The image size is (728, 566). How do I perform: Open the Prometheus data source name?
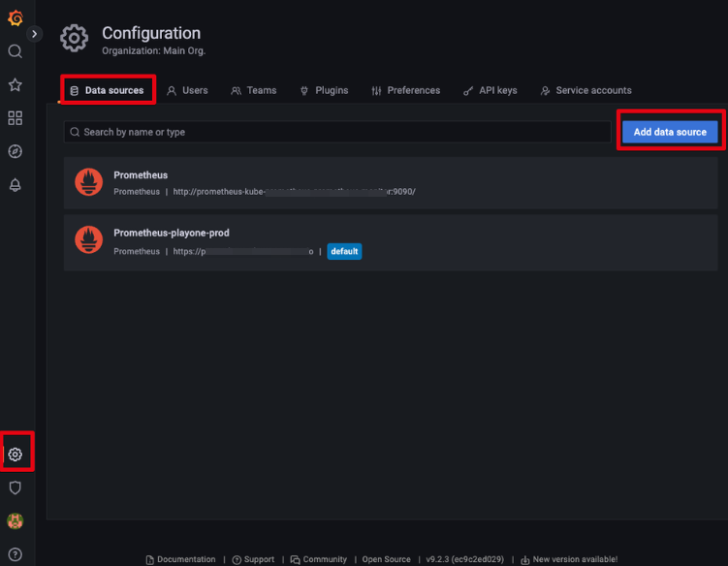click(x=141, y=175)
